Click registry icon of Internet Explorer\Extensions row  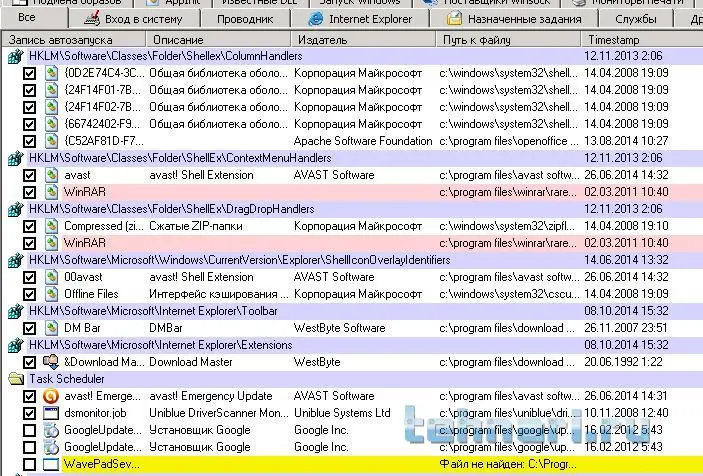[x=16, y=346]
